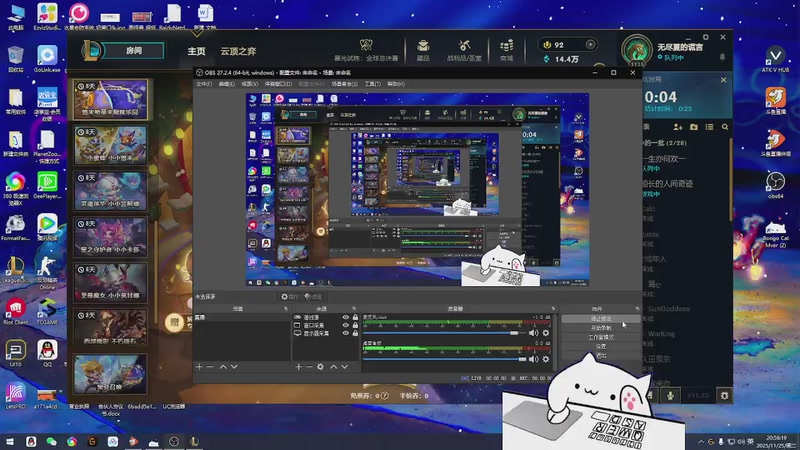
Task: Click the new folder icon in friends panel
Action: (694, 127)
